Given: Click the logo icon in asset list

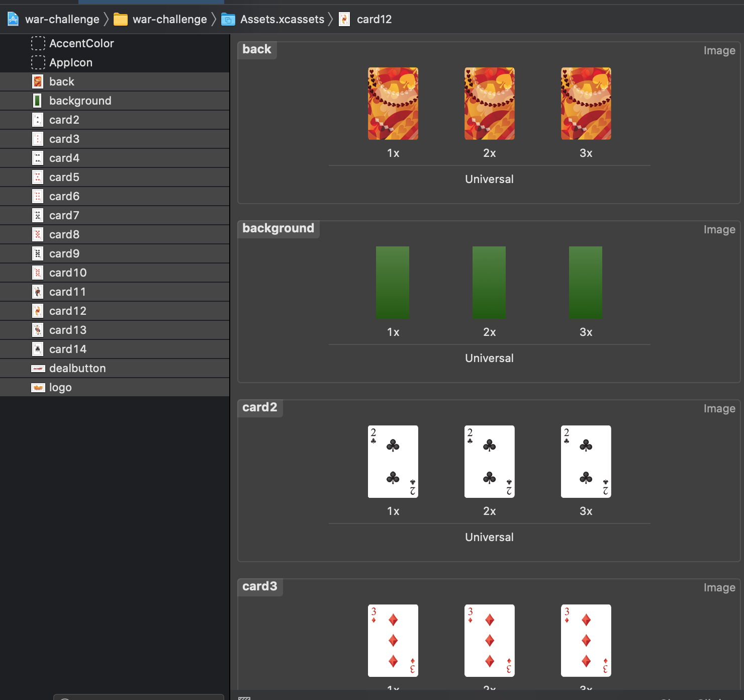Looking at the screenshot, I should click(x=38, y=388).
